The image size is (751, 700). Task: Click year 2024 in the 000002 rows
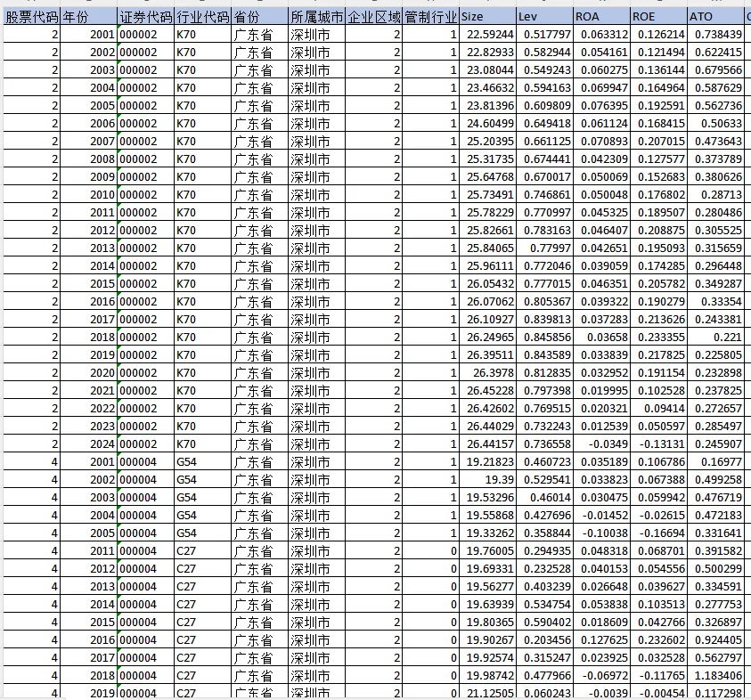coord(88,444)
